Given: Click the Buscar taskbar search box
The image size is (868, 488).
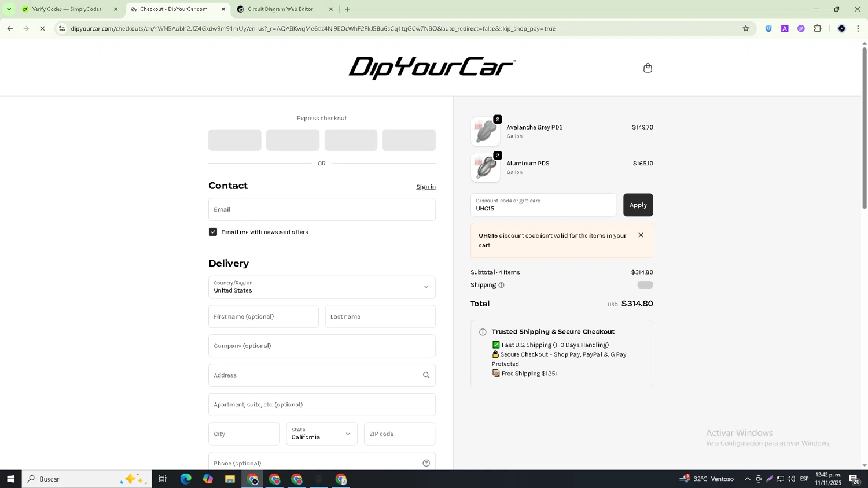Looking at the screenshot, I should pyautogui.click(x=87, y=479).
